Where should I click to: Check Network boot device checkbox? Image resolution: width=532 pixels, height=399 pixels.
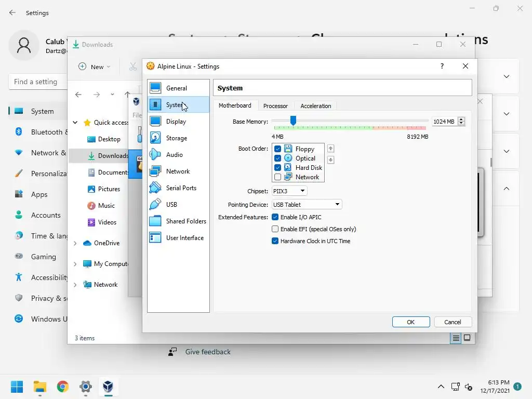pyautogui.click(x=277, y=177)
